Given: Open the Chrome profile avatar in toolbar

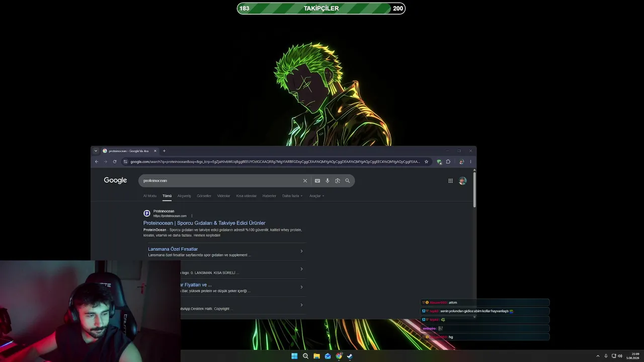Looking at the screenshot, I should pyautogui.click(x=461, y=161).
